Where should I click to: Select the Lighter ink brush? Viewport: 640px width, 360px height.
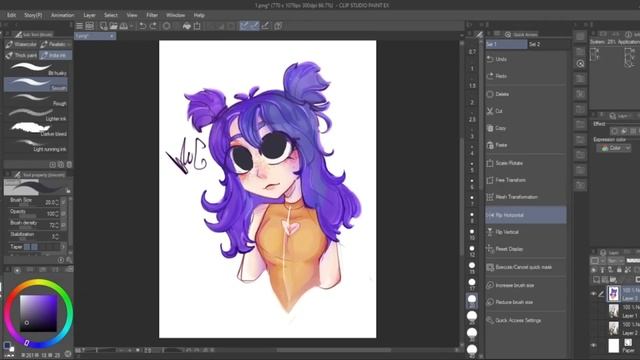[36, 114]
